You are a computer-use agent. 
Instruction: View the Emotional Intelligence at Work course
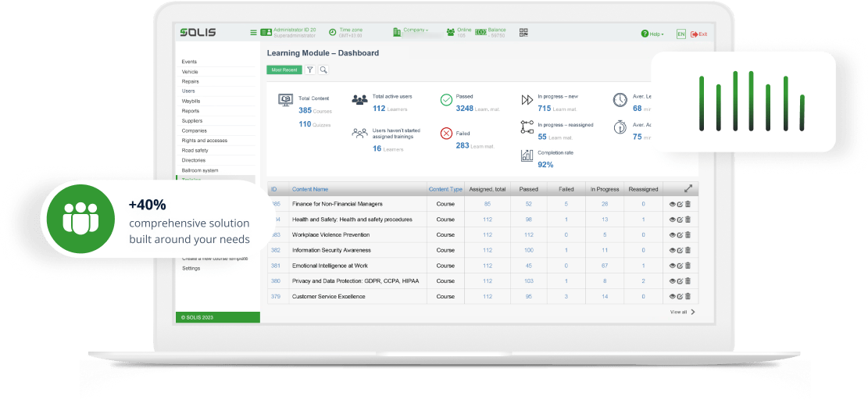[x=673, y=266]
